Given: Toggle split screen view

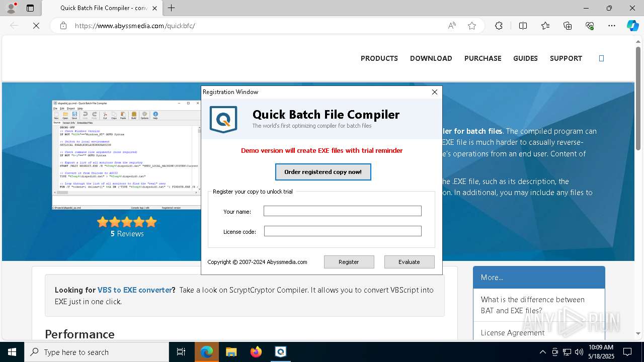Looking at the screenshot, I should (523, 26).
